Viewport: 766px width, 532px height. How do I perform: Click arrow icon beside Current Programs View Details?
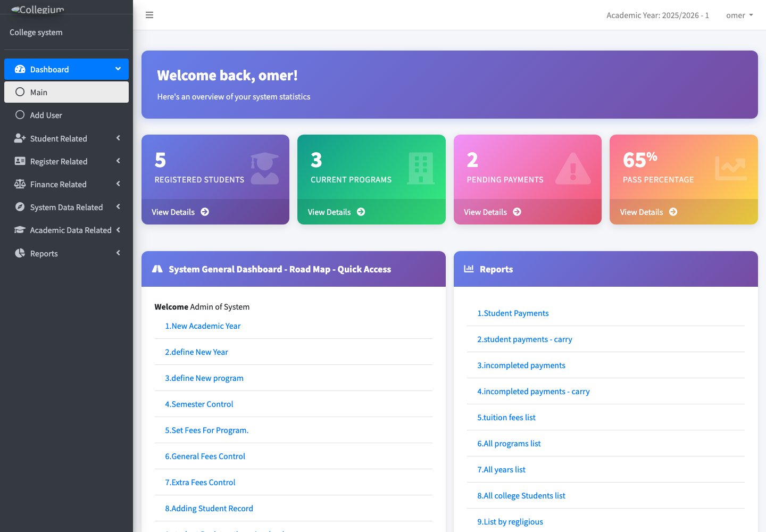[361, 212]
